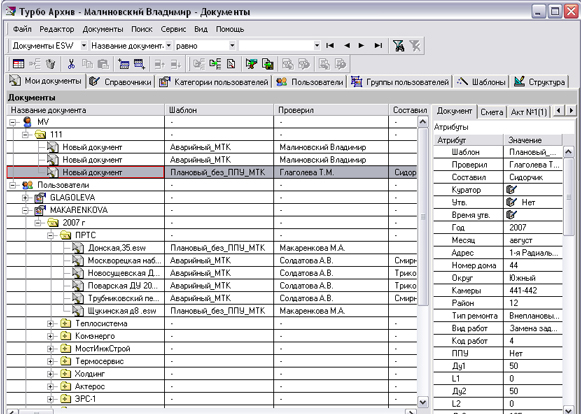Click the tree structure icon beside table view
Viewport: 581px width, 414px height.
[34, 64]
